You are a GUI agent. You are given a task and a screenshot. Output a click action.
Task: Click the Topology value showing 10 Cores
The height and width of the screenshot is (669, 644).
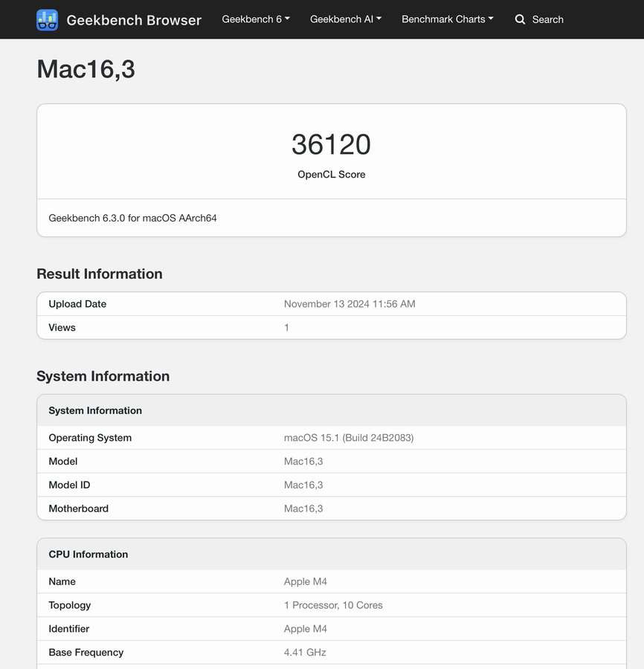pyautogui.click(x=333, y=605)
